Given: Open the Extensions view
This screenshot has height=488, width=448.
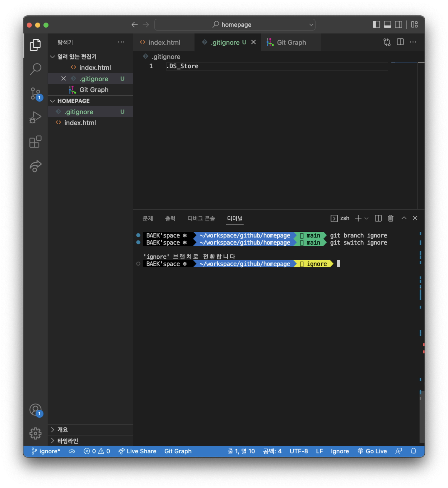Looking at the screenshot, I should click(x=36, y=142).
